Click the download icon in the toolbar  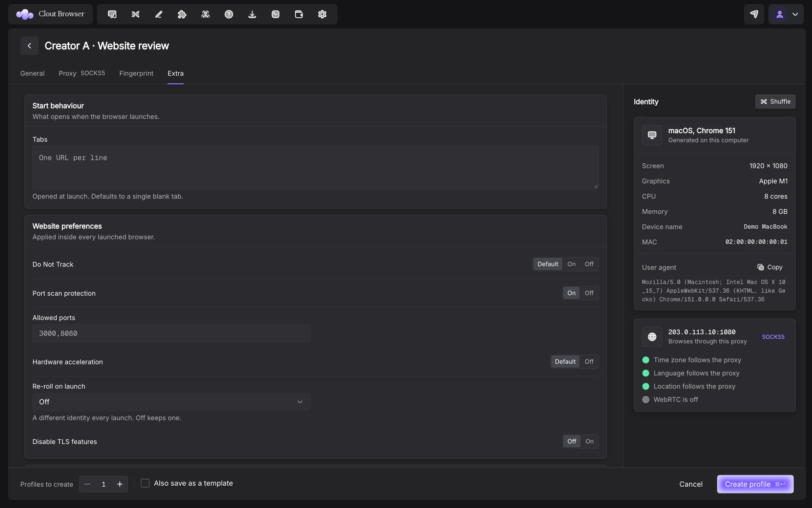pyautogui.click(x=252, y=14)
